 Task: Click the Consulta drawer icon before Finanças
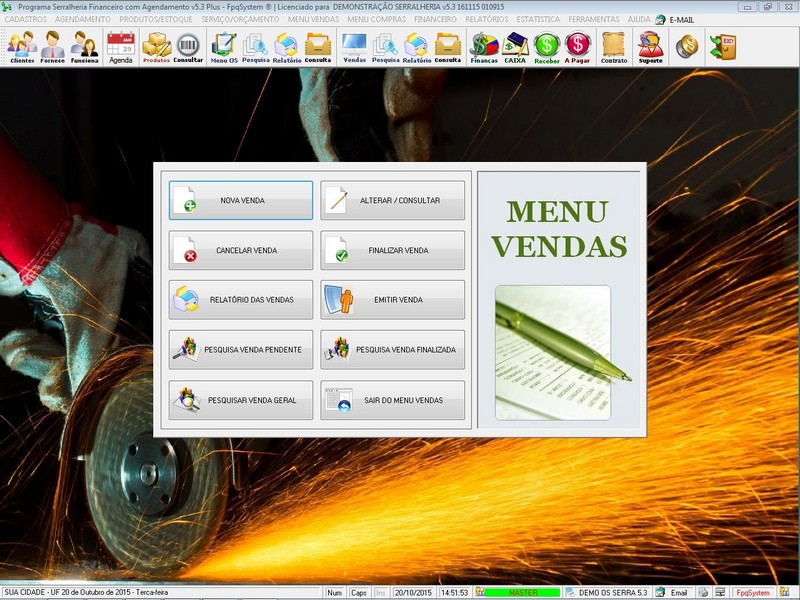pyautogui.click(x=448, y=47)
